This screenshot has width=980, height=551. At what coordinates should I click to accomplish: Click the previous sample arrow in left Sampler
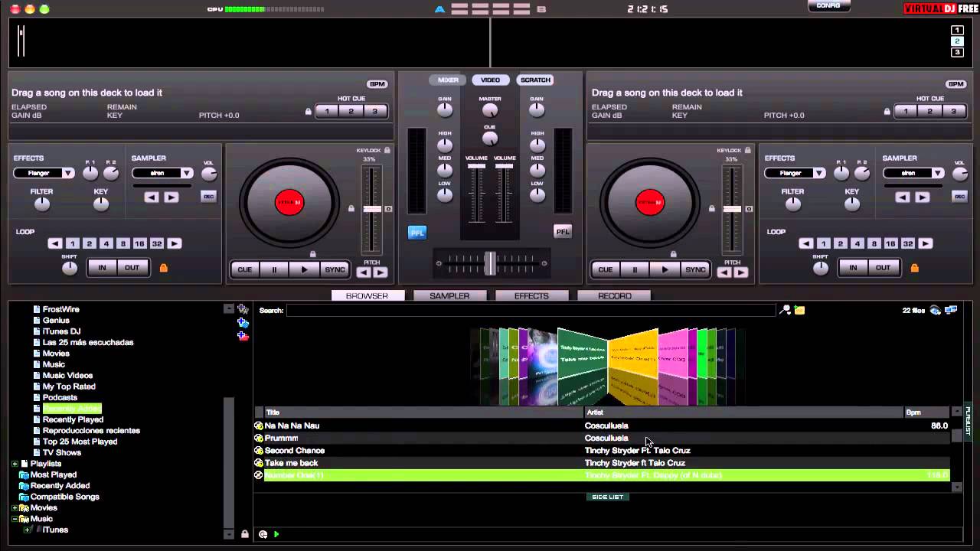pos(152,197)
